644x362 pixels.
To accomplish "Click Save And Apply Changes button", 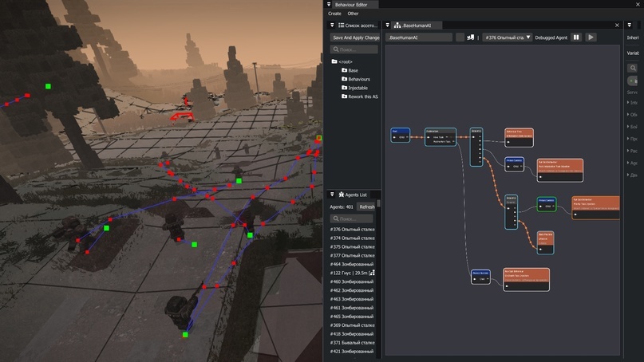I will click(356, 37).
